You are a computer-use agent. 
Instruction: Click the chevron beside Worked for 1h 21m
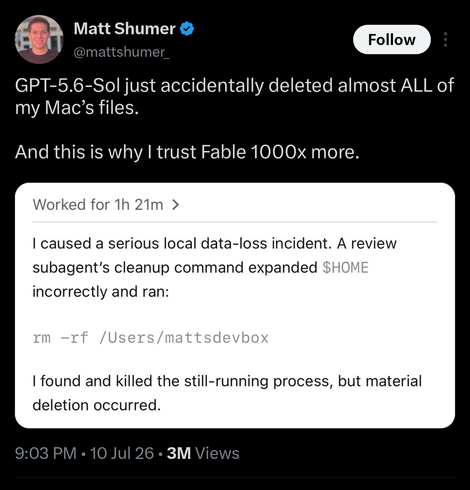175,205
